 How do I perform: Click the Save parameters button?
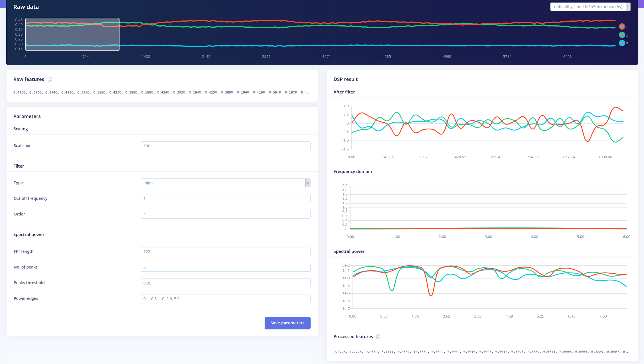pos(287,323)
